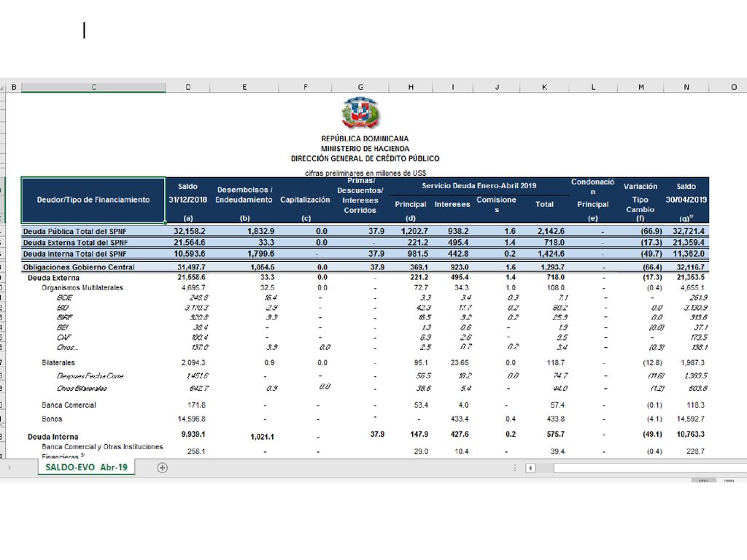Image resolution: width=747 pixels, height=560 pixels.
Task: Click 'Deuda Interna Total del SPNF' row label
Action: point(75,254)
